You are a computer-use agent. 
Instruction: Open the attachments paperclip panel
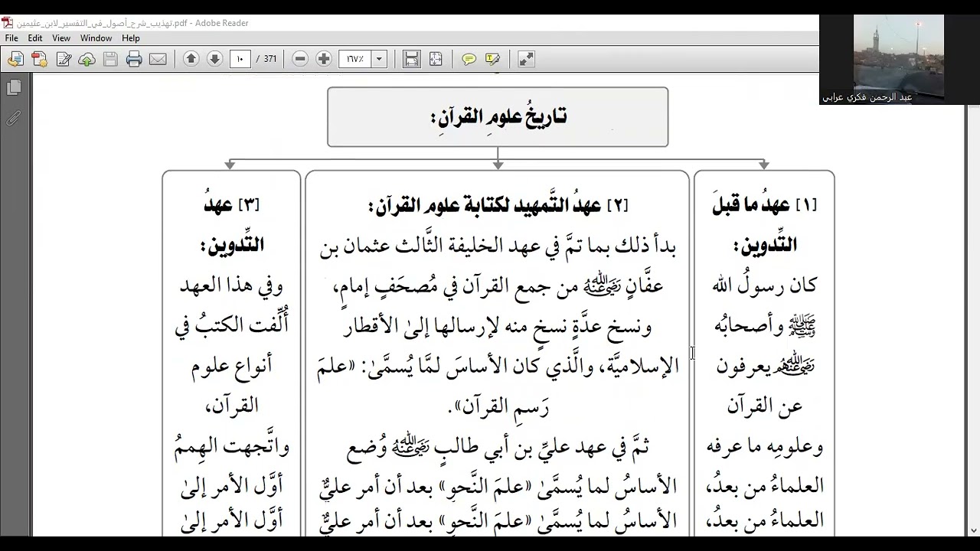tap(13, 118)
